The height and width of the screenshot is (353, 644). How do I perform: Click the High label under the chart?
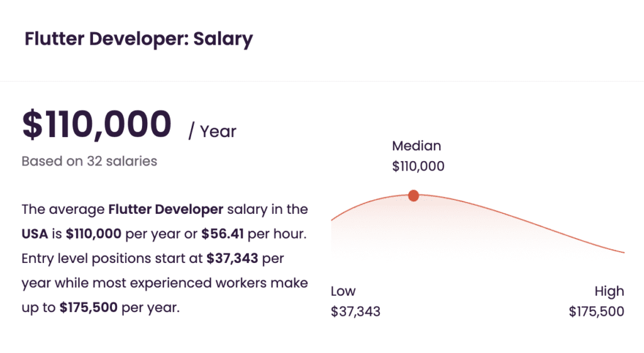[x=609, y=291]
